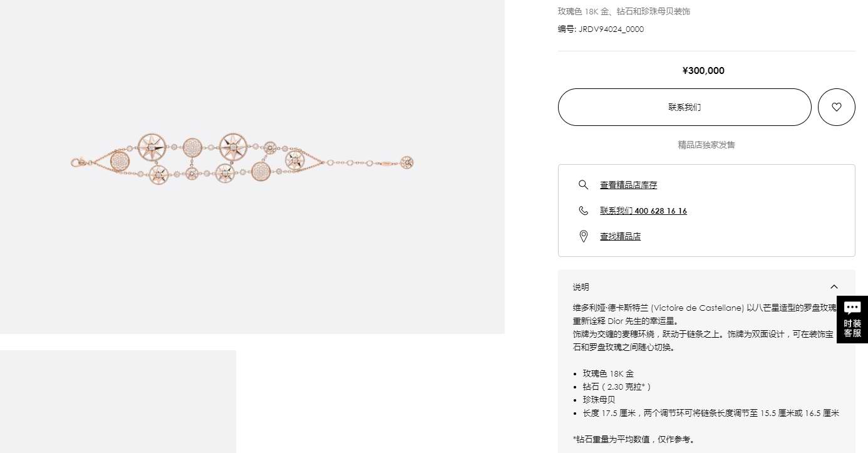Click the location pin icon for boutiques
868x453 pixels.
tap(583, 236)
